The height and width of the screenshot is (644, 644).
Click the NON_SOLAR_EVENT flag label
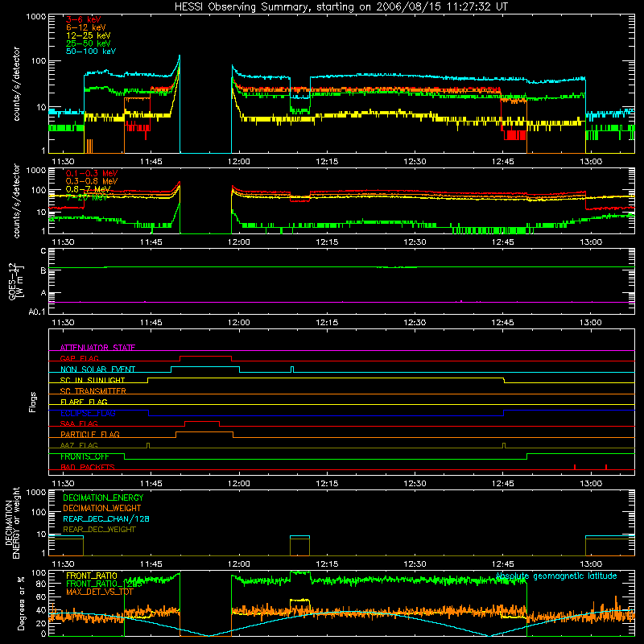[x=97, y=369]
